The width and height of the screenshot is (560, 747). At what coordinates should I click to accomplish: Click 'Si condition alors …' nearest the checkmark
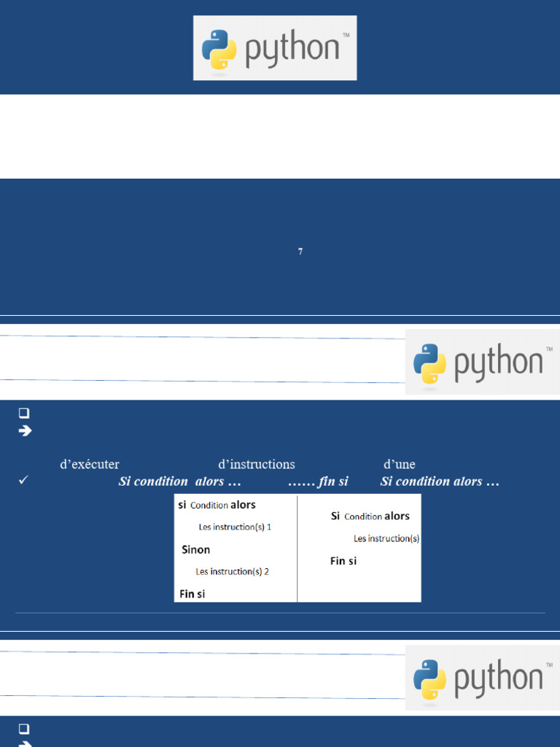(180, 481)
